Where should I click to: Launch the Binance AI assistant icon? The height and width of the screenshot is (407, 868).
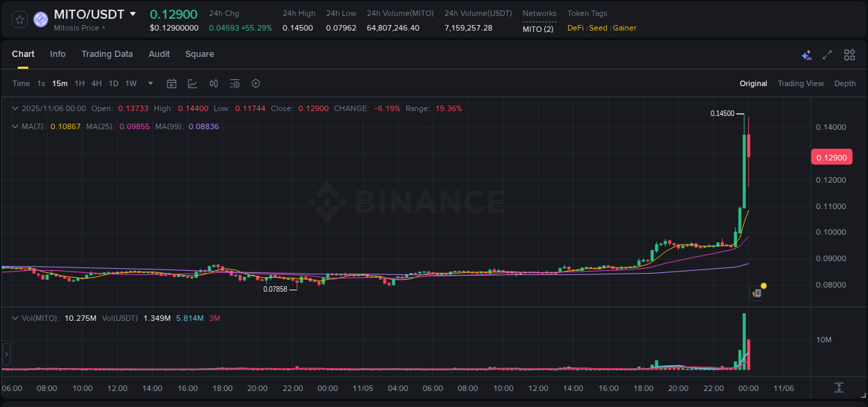pos(806,54)
